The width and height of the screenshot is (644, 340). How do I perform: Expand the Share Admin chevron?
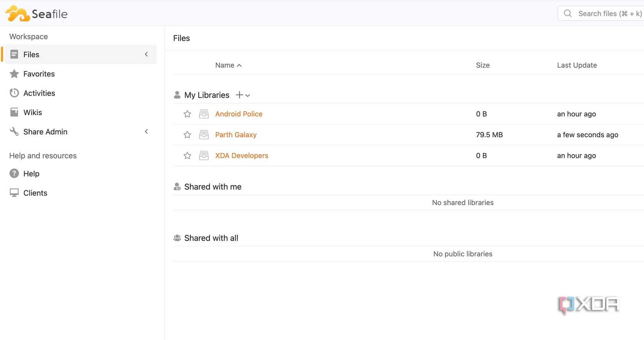tap(146, 132)
